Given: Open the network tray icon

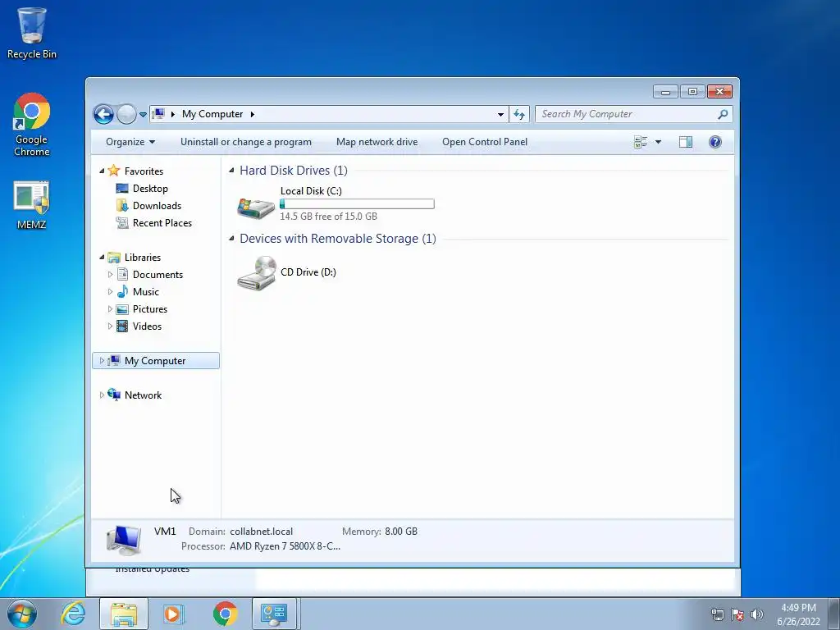Looking at the screenshot, I should point(717,614).
